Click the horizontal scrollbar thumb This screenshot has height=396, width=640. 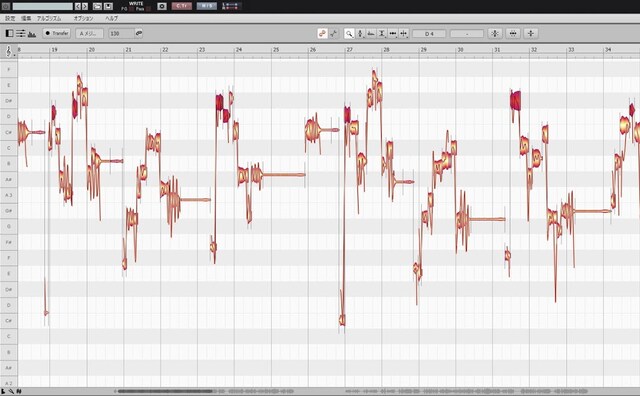pos(165,391)
